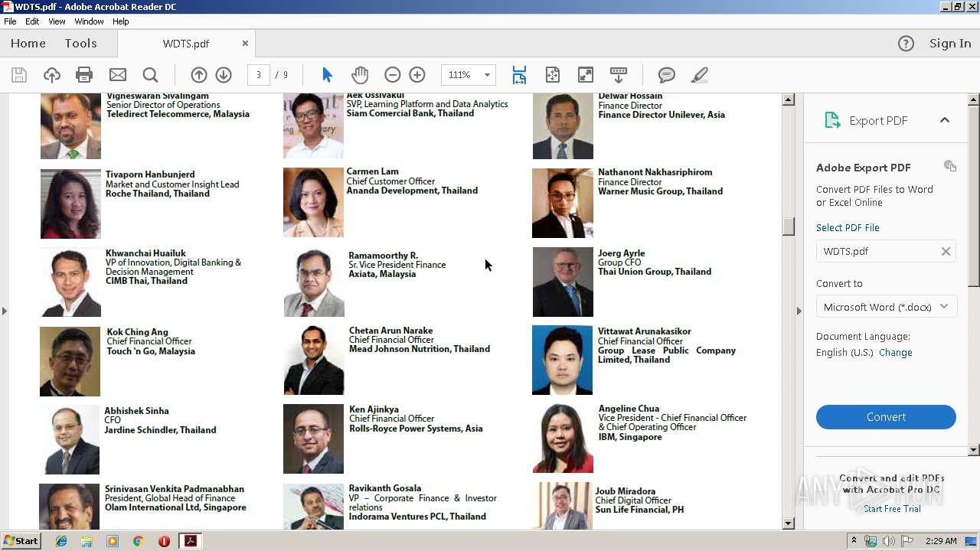Click the name Joerg Ayrle
This screenshot has width=980, height=551.
coord(622,253)
